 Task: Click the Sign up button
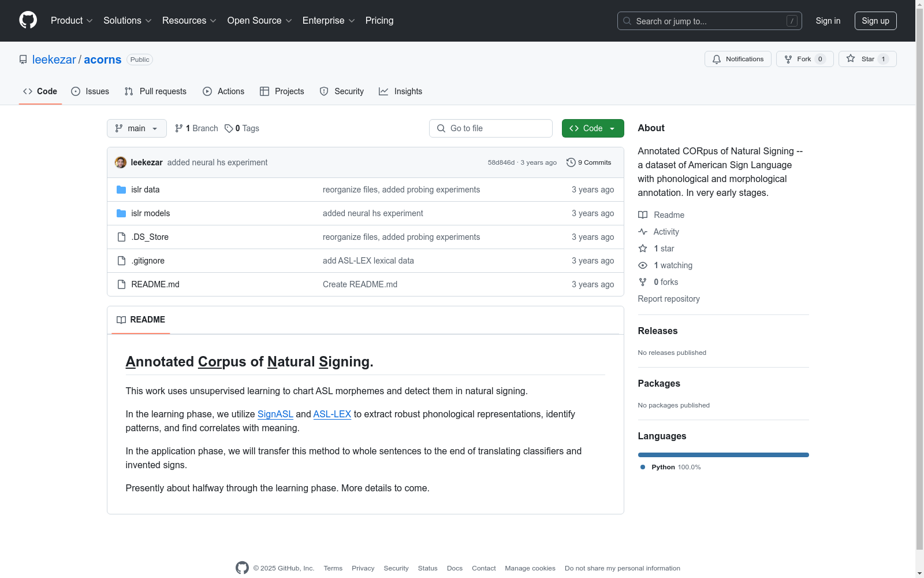point(875,21)
